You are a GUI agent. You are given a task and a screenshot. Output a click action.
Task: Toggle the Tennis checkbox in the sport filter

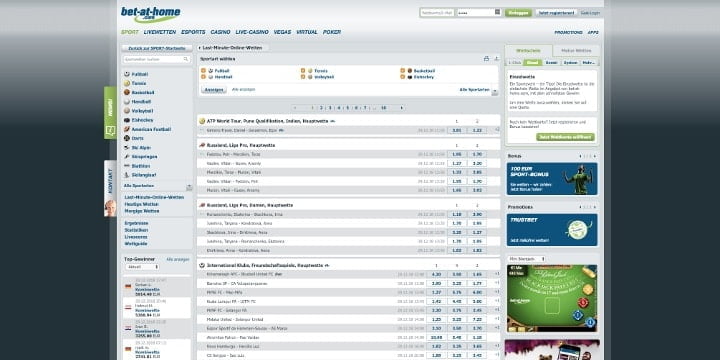tap(303, 71)
